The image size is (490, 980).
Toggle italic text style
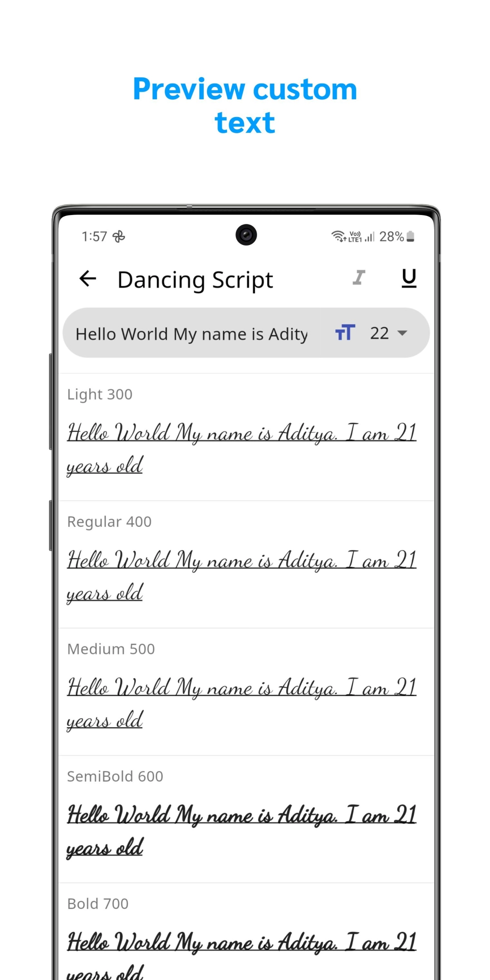[359, 278]
